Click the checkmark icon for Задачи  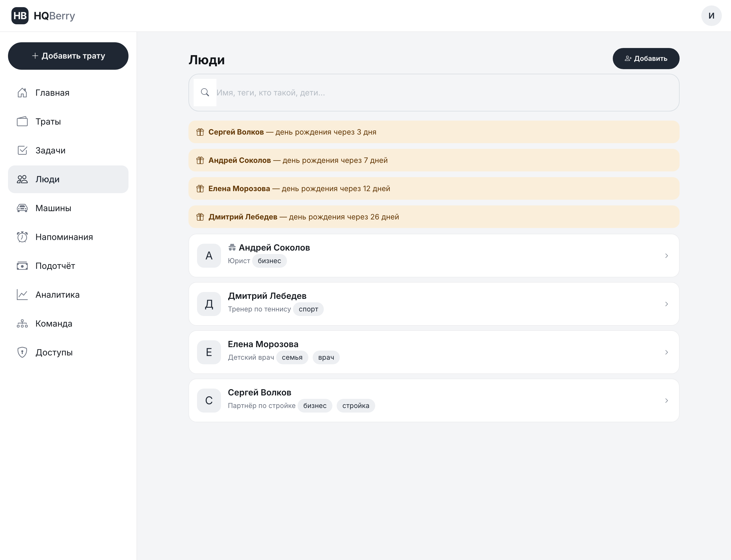(x=22, y=150)
